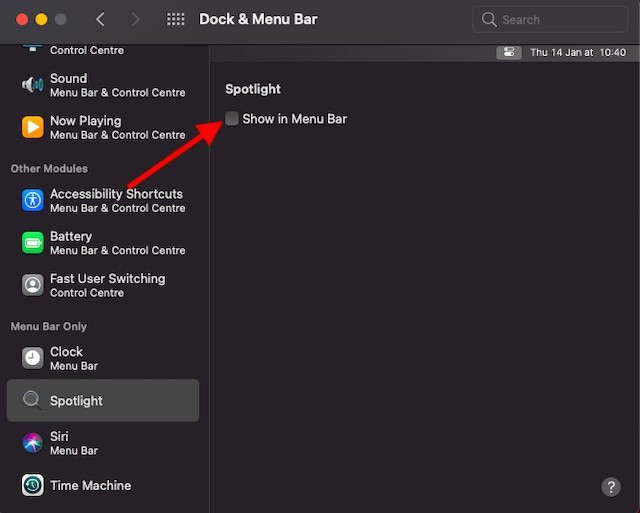The width and height of the screenshot is (640, 513).
Task: Enable the Show in Menu Bar checkbox
Action: click(x=232, y=119)
